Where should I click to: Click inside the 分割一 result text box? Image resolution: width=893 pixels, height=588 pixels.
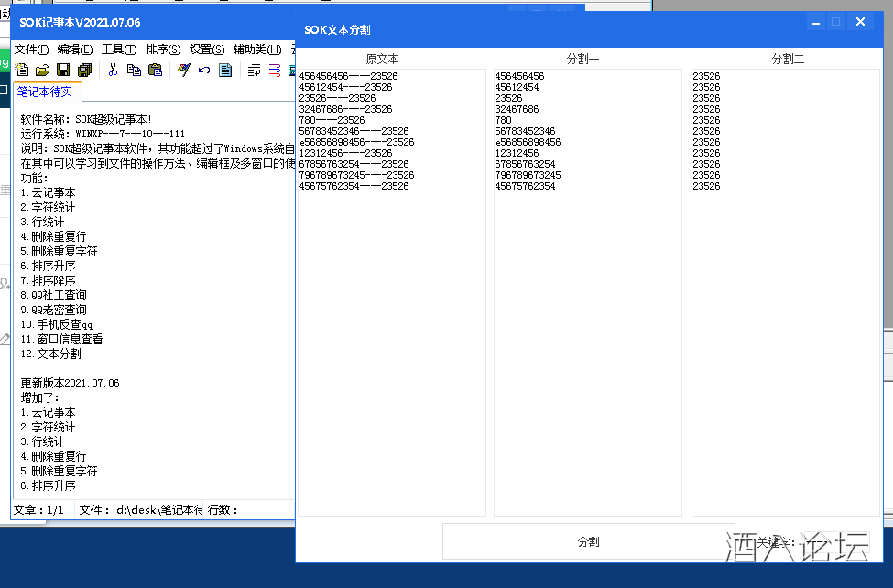pos(587,348)
